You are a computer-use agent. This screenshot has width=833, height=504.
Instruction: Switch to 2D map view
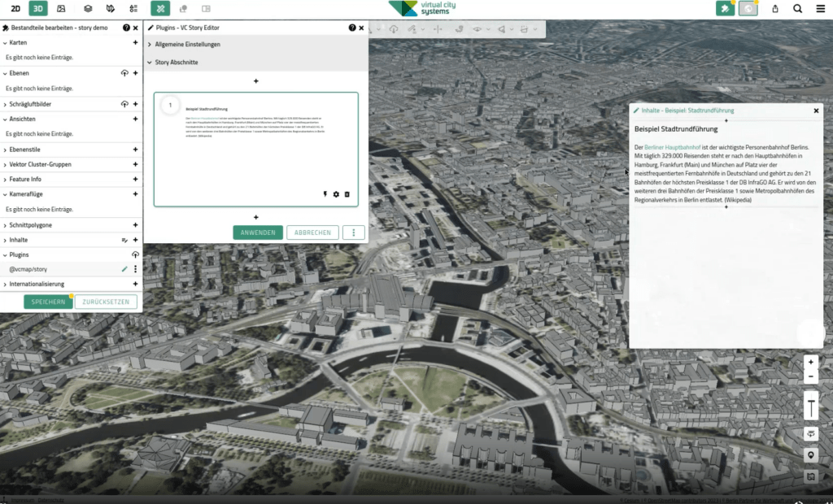(x=15, y=8)
